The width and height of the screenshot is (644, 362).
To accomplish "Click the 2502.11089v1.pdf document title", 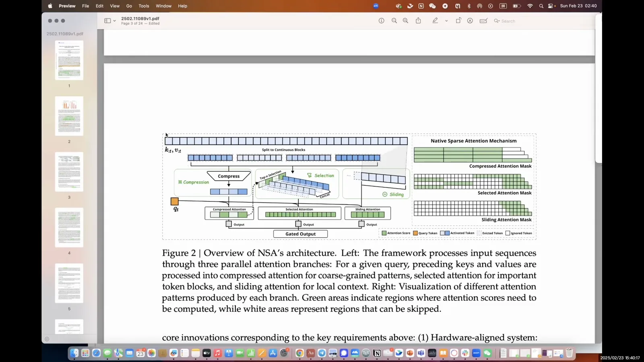I will pos(140,19).
